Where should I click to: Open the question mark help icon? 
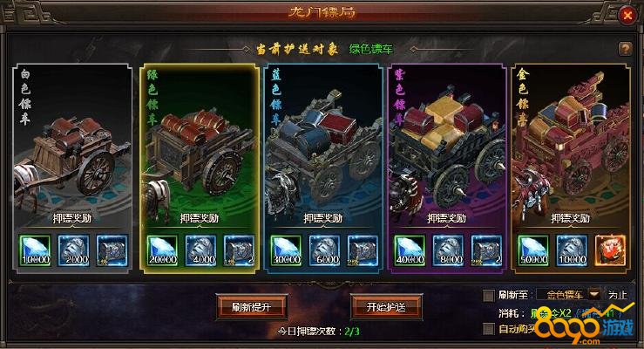tap(625, 49)
